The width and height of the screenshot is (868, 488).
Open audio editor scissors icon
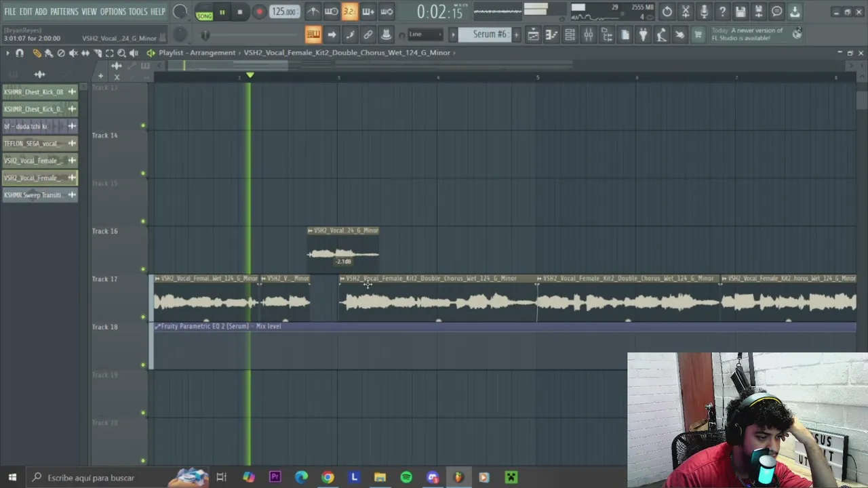click(x=686, y=12)
